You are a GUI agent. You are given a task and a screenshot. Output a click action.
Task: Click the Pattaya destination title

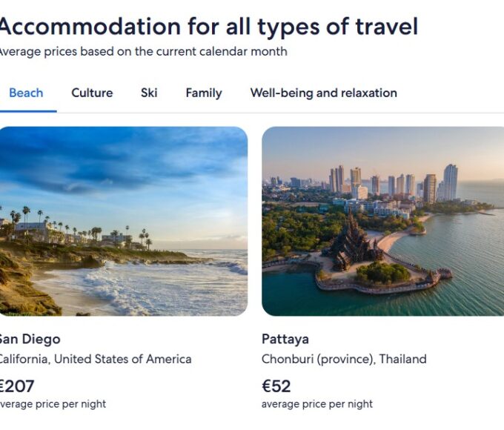coord(285,340)
